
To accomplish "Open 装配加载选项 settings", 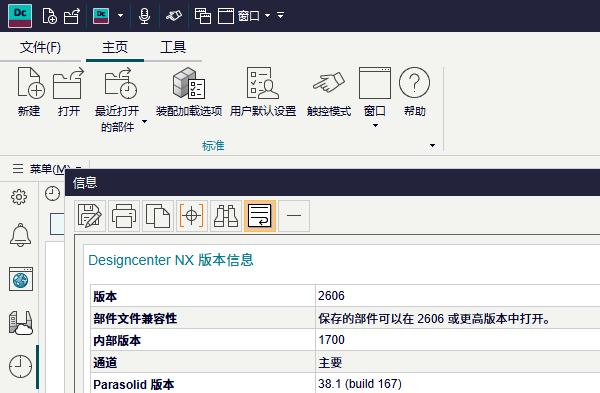I will (x=189, y=92).
